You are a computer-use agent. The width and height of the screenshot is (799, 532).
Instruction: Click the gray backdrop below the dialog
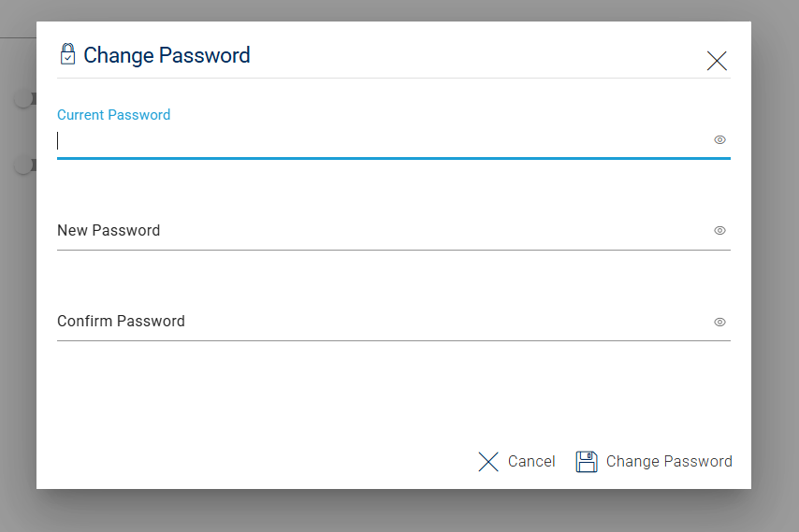click(393, 510)
